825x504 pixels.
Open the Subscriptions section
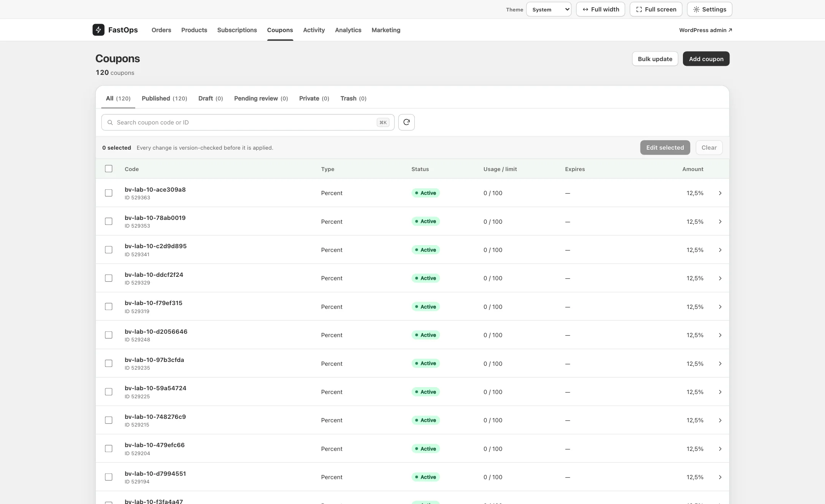pos(237,30)
